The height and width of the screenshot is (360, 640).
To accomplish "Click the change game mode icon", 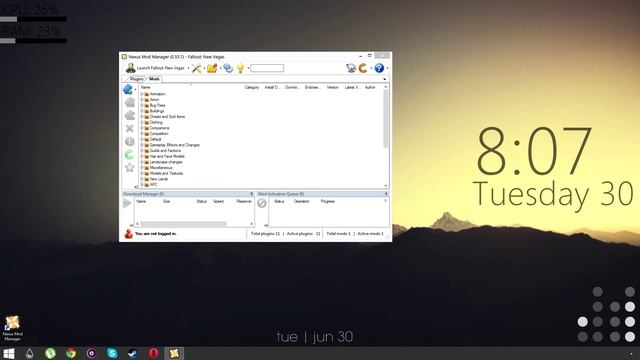I will pyautogui.click(x=228, y=68).
